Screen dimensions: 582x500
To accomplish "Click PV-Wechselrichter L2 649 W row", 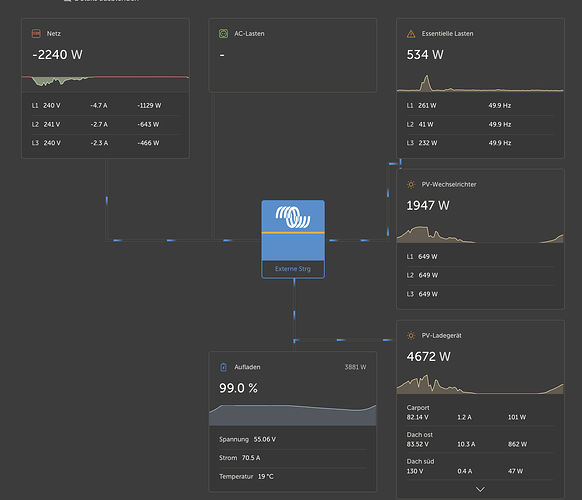I will click(x=480, y=275).
